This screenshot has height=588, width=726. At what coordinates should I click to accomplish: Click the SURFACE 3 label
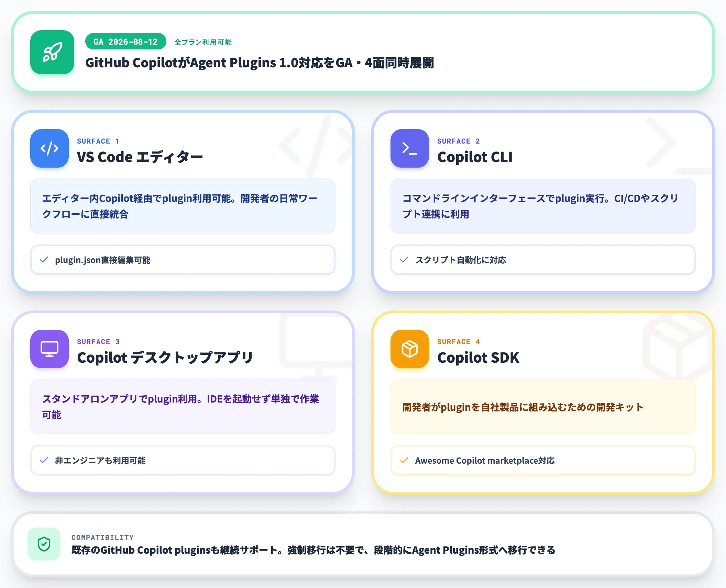[x=98, y=342]
